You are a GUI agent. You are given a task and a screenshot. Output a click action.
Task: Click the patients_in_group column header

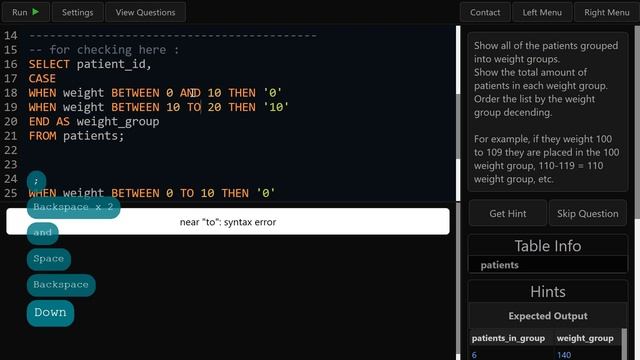[508, 338]
